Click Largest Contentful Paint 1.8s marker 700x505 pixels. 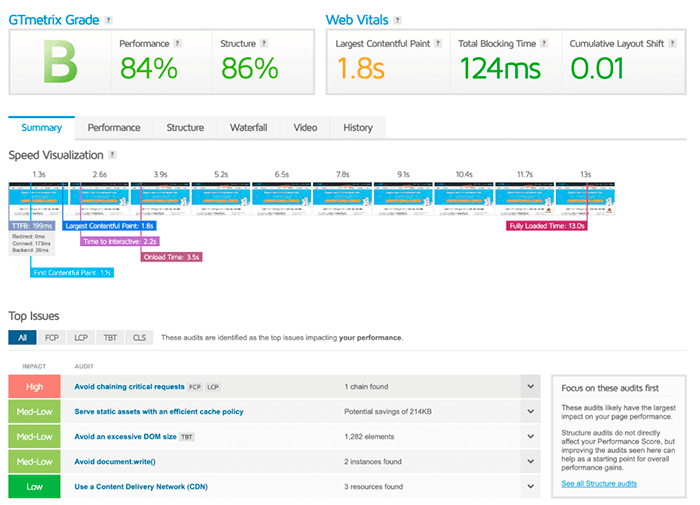(x=109, y=226)
